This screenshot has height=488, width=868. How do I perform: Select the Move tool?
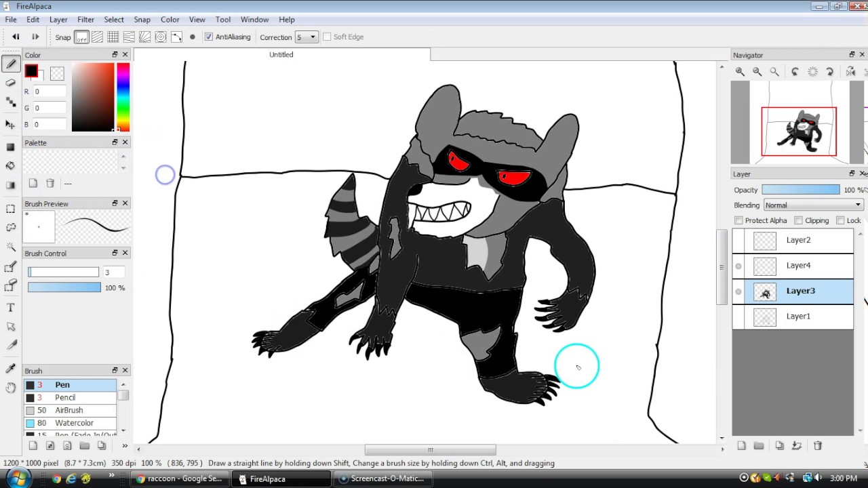click(x=10, y=124)
